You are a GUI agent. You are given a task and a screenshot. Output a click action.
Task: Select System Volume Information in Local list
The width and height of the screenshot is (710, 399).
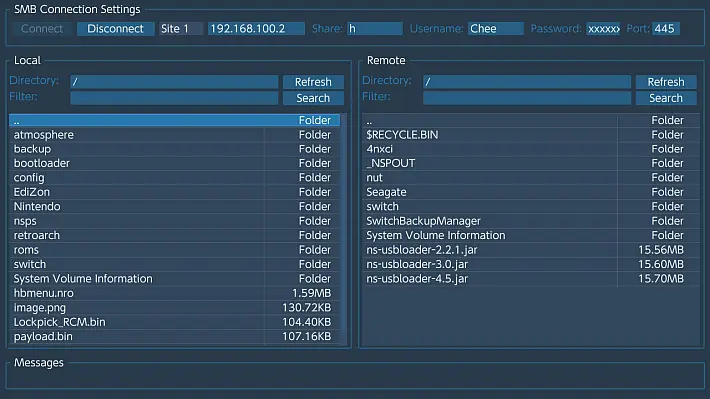click(174, 279)
